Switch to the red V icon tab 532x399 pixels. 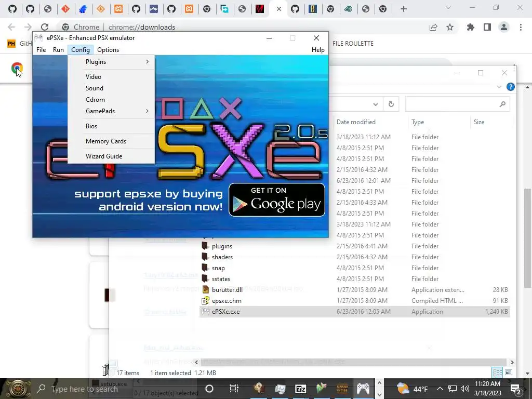pos(260,9)
